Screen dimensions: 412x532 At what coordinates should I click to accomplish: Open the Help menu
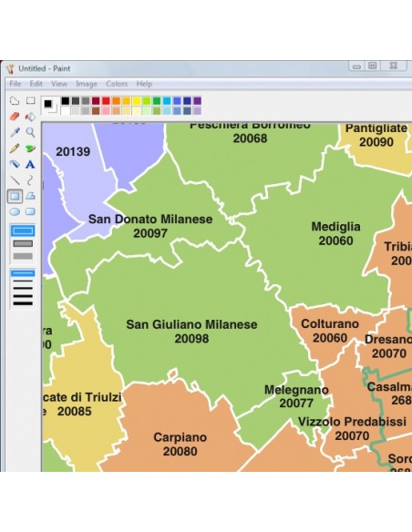click(144, 84)
